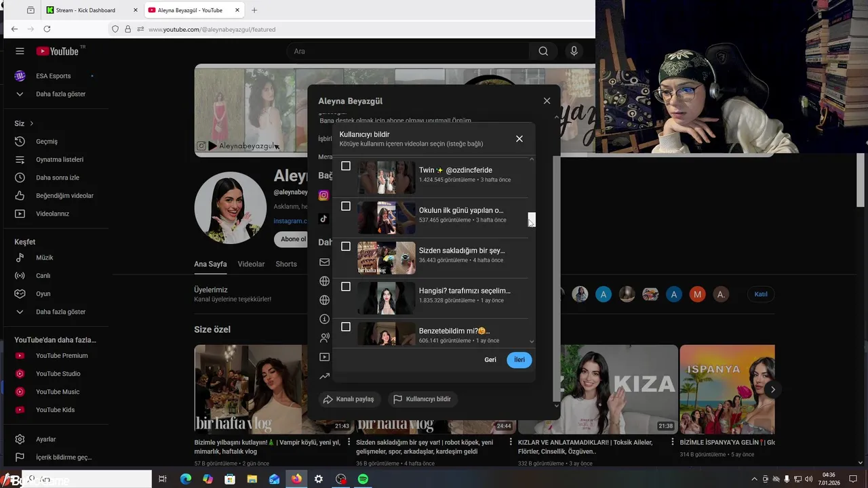The height and width of the screenshot is (488, 868).
Task: Click the trending views arrow icon
Action: pyautogui.click(x=325, y=375)
